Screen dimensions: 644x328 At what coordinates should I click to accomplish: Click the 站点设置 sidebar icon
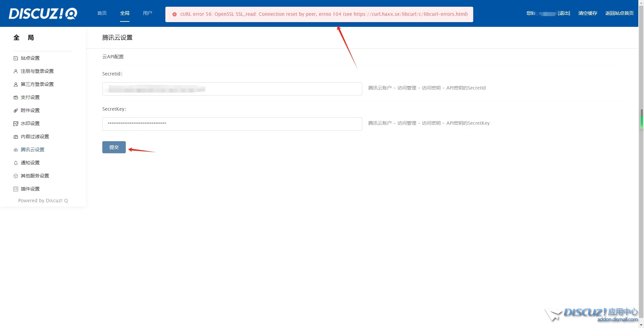point(15,58)
